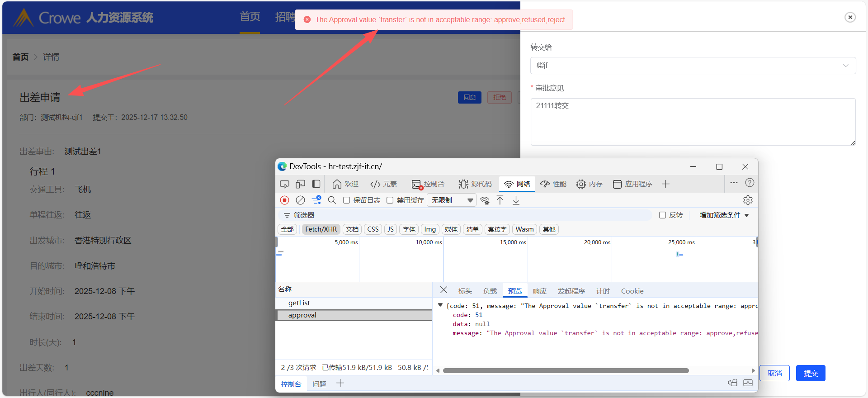Open the network search magnifier

pyautogui.click(x=332, y=200)
